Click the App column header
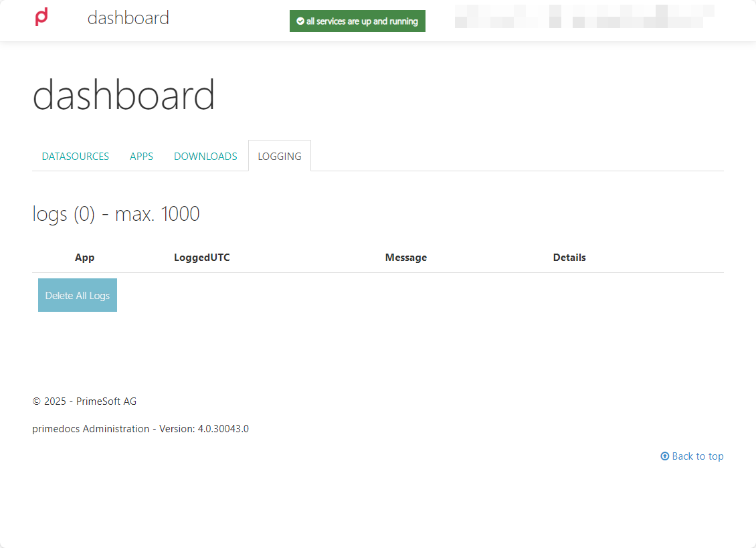Screen dimensions: 756x548 84,258
